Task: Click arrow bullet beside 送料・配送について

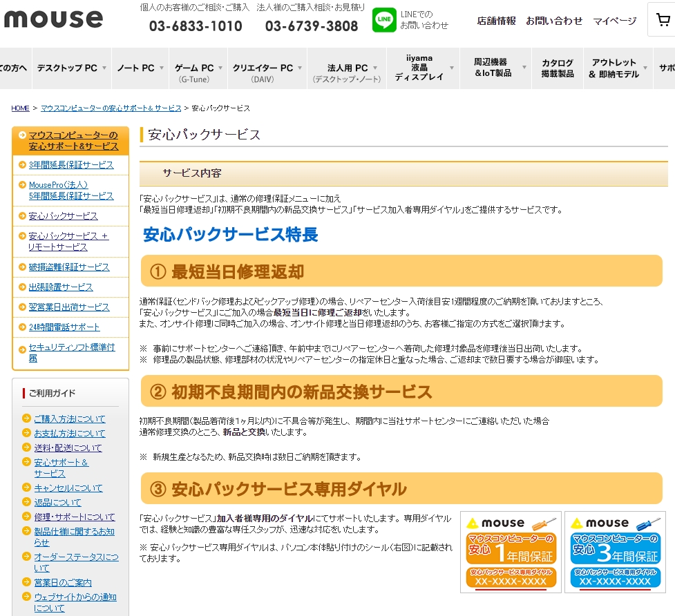Action: point(26,447)
